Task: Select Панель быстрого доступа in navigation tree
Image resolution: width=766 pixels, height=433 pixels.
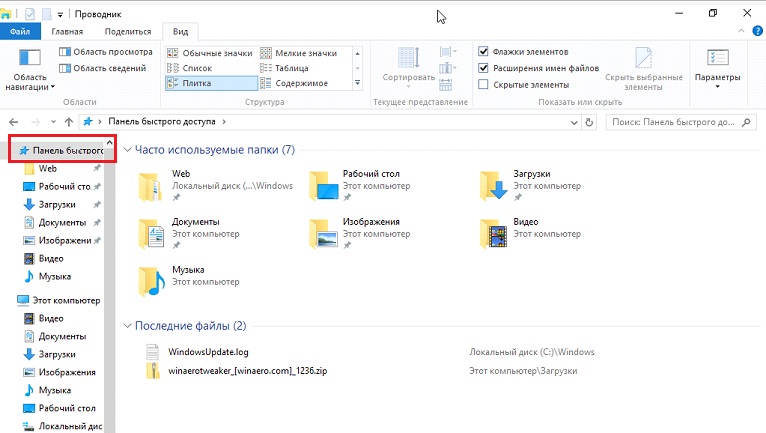Action: coord(61,151)
